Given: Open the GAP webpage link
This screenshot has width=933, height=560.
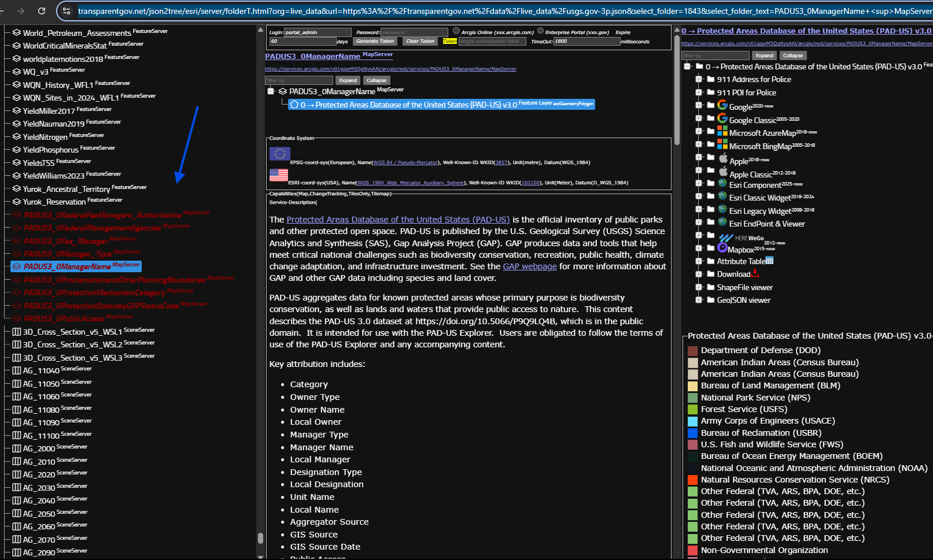Looking at the screenshot, I should 529,266.
